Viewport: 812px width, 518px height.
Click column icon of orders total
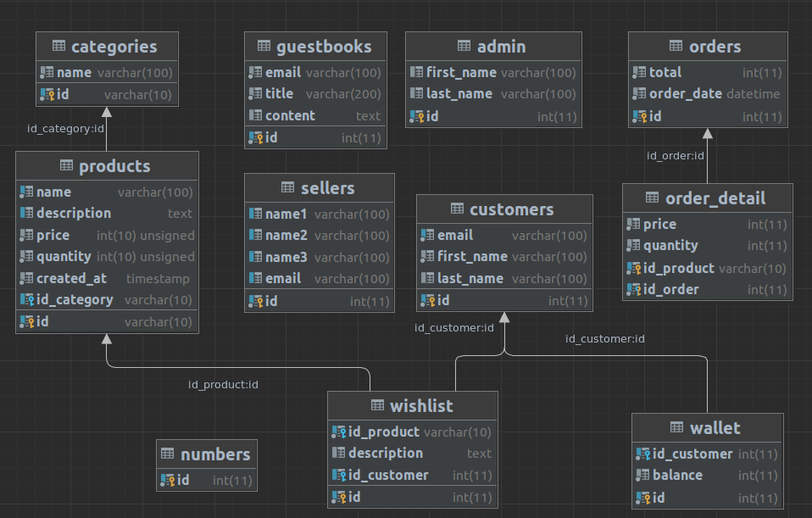639,72
